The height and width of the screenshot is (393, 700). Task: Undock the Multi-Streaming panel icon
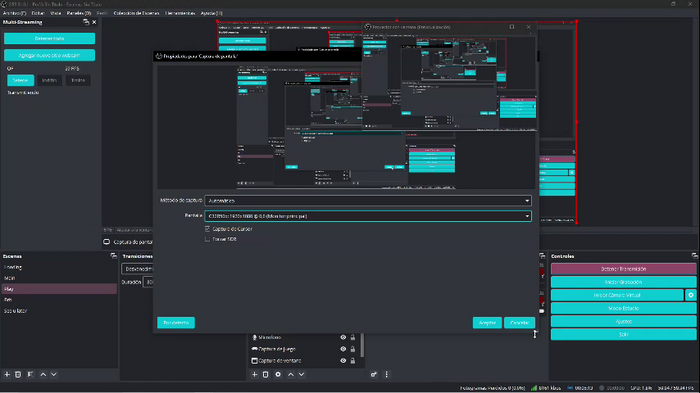[x=86, y=22]
